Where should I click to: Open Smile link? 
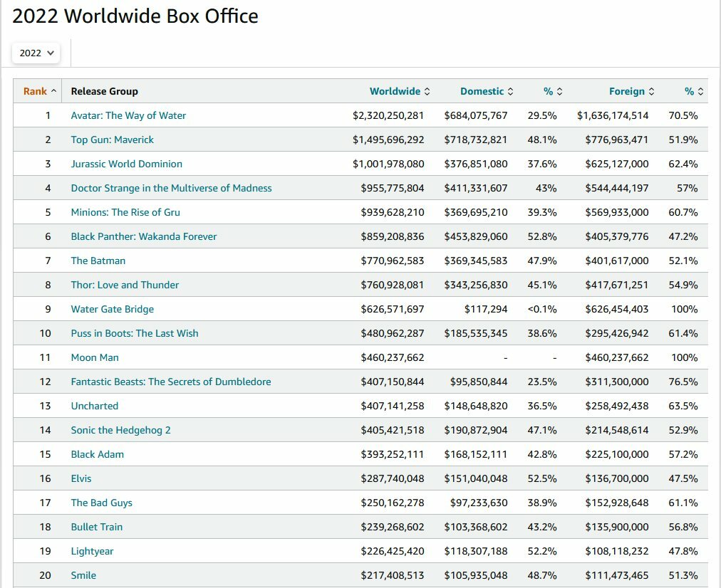83,575
